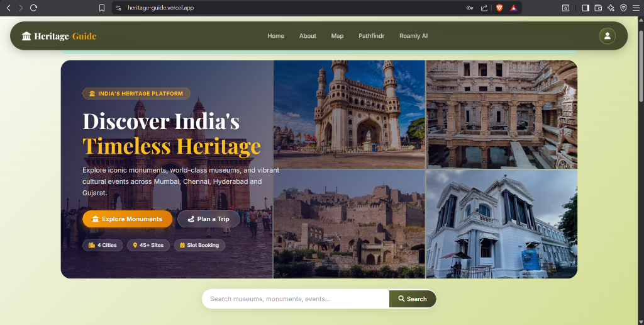The height and width of the screenshot is (325, 644).
Task: Open the Charminar photo
Action: (349, 115)
